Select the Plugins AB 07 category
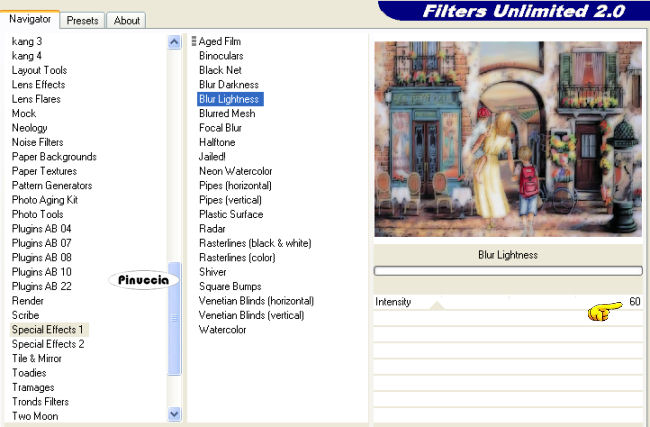The height and width of the screenshot is (427, 650). [x=41, y=243]
